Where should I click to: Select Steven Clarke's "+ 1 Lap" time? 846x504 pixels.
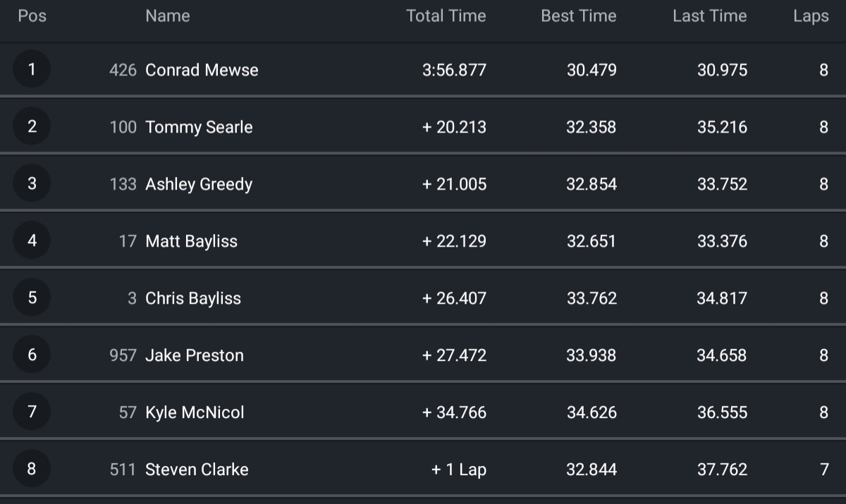(458, 469)
